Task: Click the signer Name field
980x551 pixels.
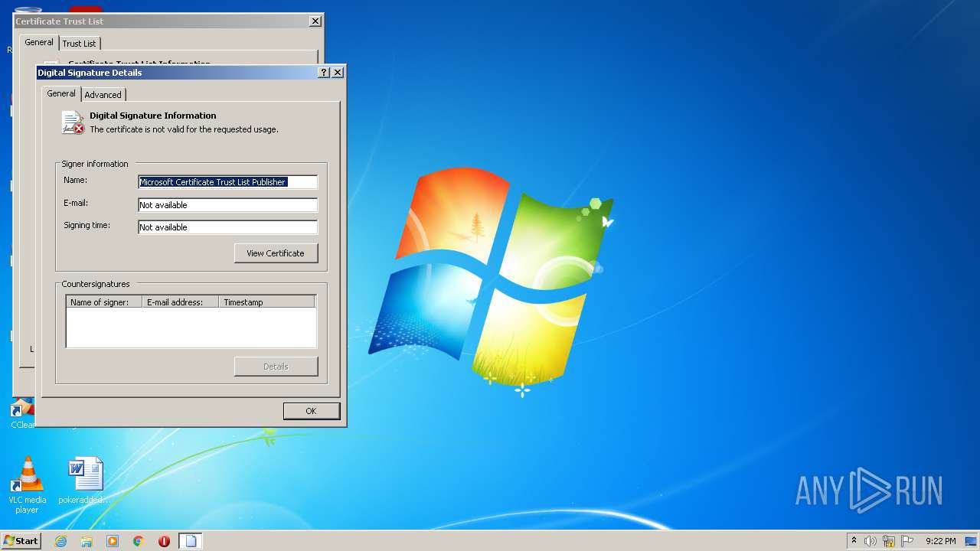Action: click(x=227, y=182)
